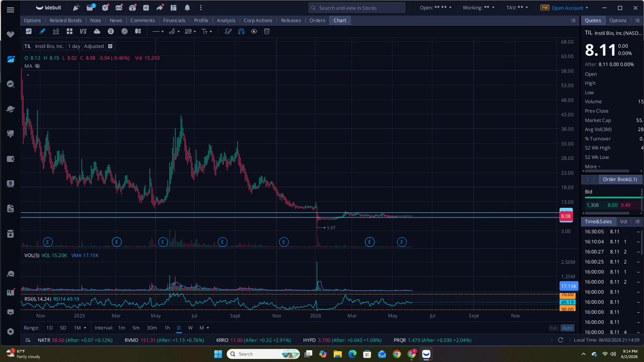Image resolution: width=644 pixels, height=362 pixels.
Task: Click the Adjusted price button
Action: click(94, 46)
